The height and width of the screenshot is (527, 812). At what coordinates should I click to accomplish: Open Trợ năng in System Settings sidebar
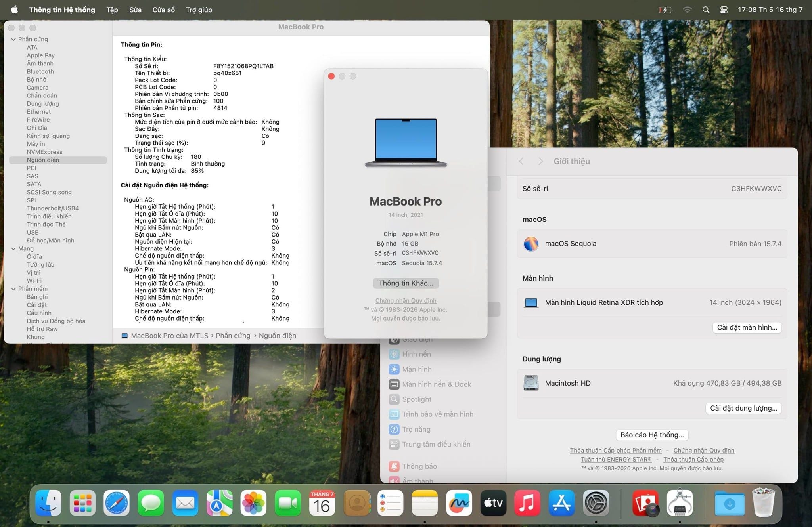(410, 429)
